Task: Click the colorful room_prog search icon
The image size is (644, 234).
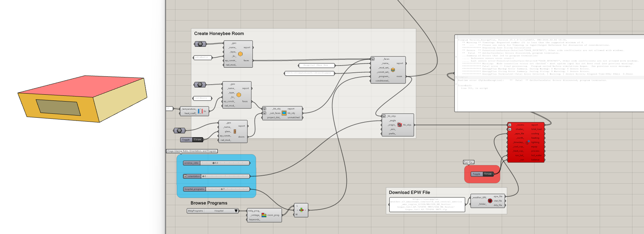Action: click(x=264, y=215)
